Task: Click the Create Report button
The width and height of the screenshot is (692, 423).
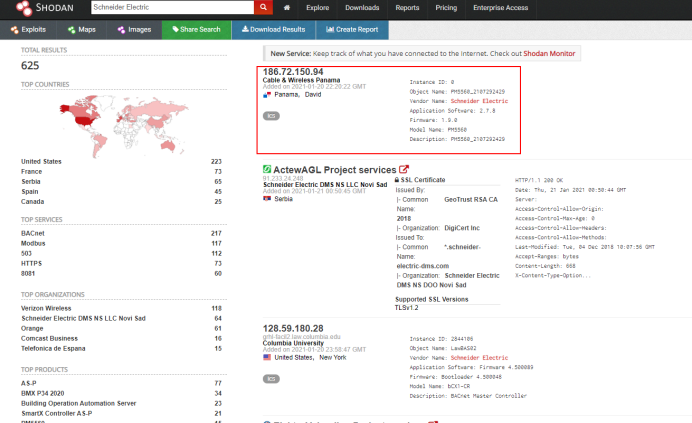Action: (351, 30)
